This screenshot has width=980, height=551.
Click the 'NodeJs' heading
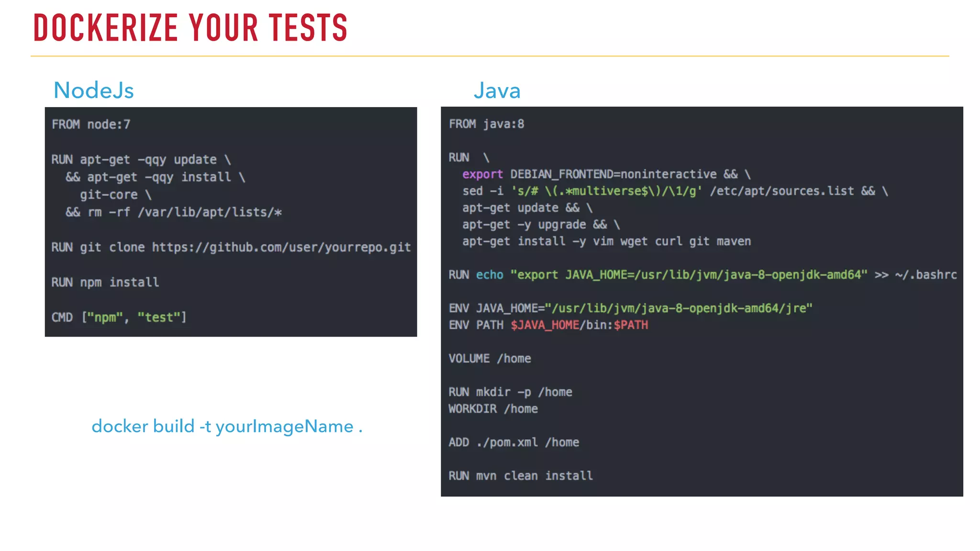click(x=94, y=90)
